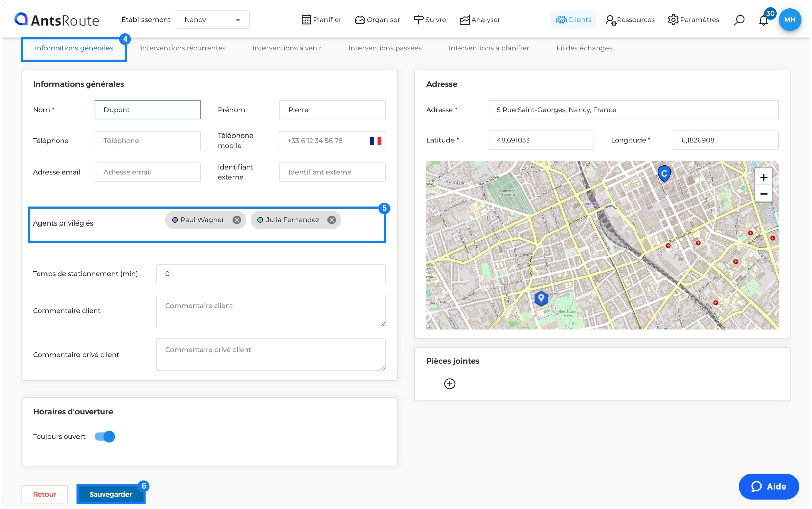This screenshot has width=812, height=509.
Task: Click the Adresse field with Rue Saint-Georges
Action: pos(633,110)
